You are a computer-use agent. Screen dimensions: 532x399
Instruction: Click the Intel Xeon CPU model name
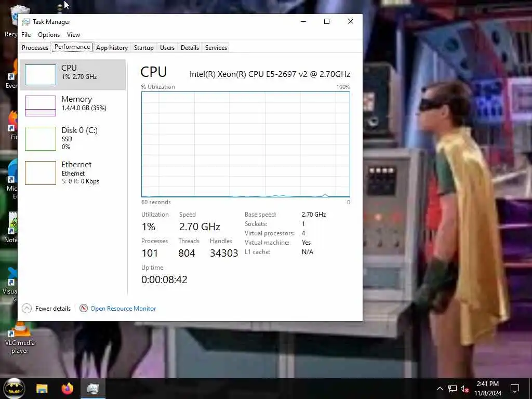(270, 74)
